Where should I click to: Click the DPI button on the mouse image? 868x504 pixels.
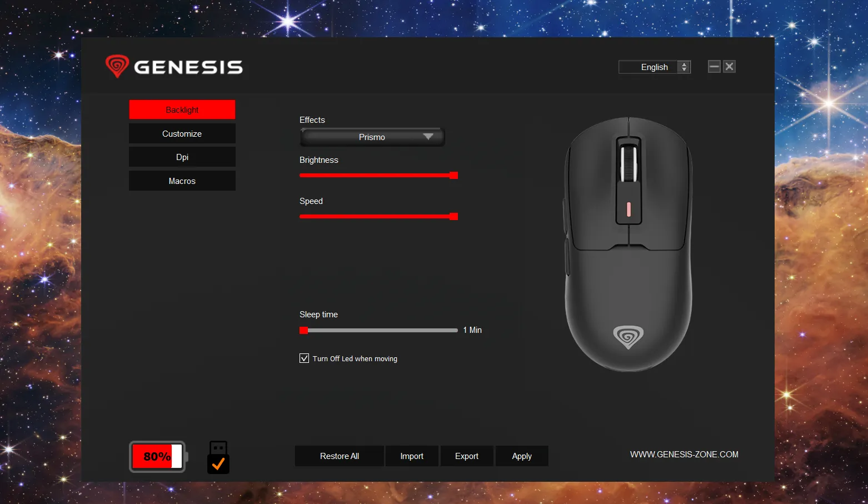[629, 209]
